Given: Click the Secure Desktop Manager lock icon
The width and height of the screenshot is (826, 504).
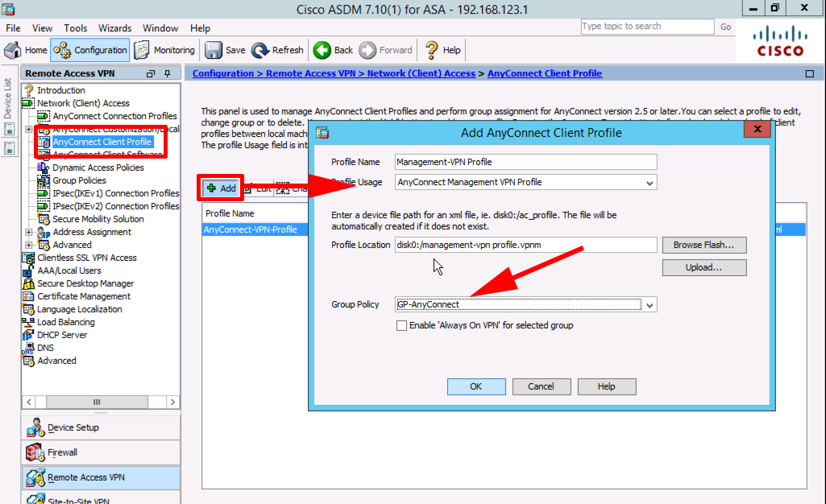Looking at the screenshot, I should [x=28, y=283].
